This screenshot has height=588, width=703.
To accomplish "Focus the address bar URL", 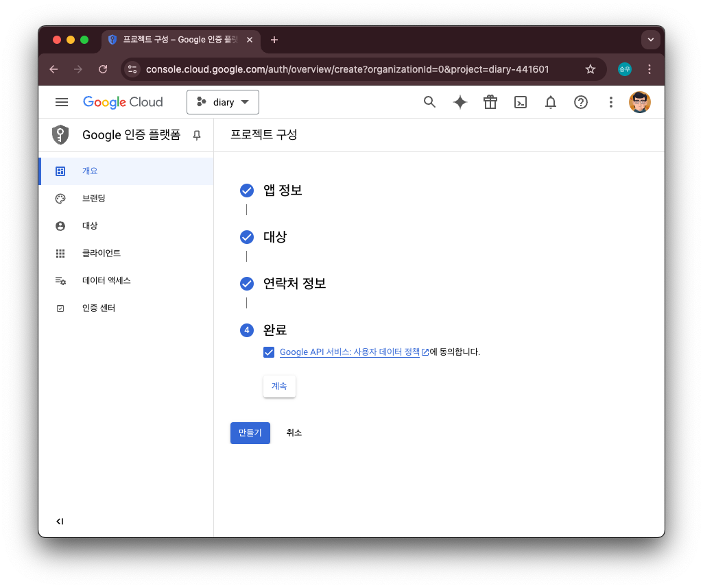I will click(348, 69).
